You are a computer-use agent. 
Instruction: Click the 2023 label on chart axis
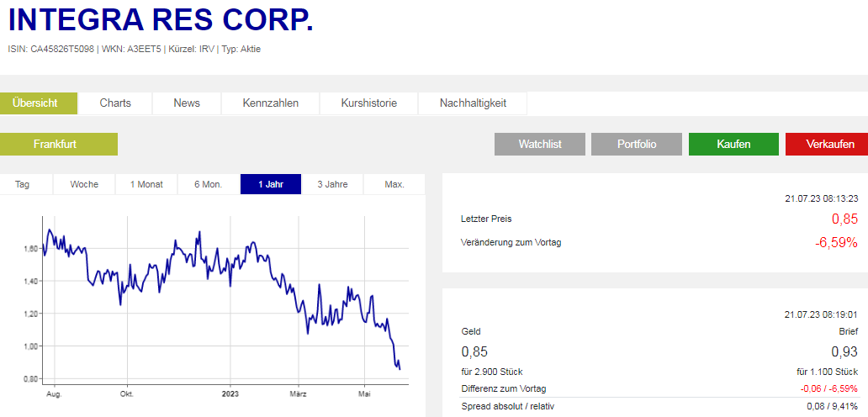[x=230, y=394]
